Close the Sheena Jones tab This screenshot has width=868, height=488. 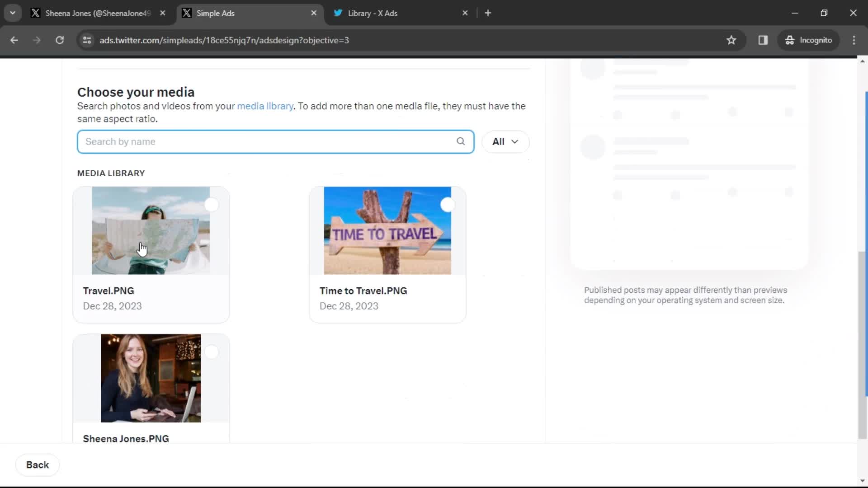(x=163, y=13)
